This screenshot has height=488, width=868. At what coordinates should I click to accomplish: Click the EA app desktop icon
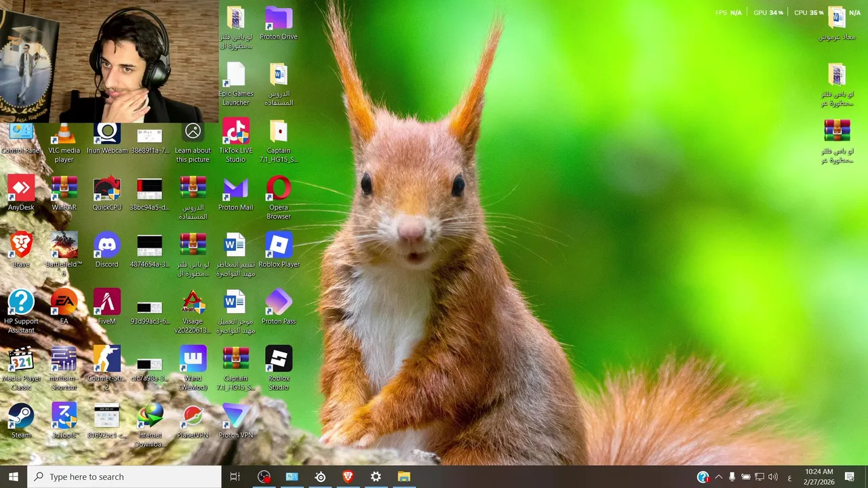[x=64, y=308]
